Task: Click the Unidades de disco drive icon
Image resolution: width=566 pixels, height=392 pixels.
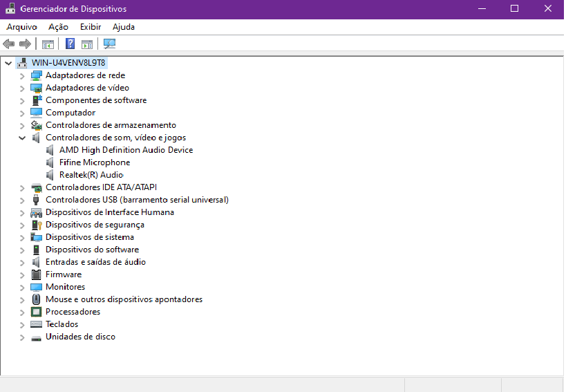Action: 36,337
